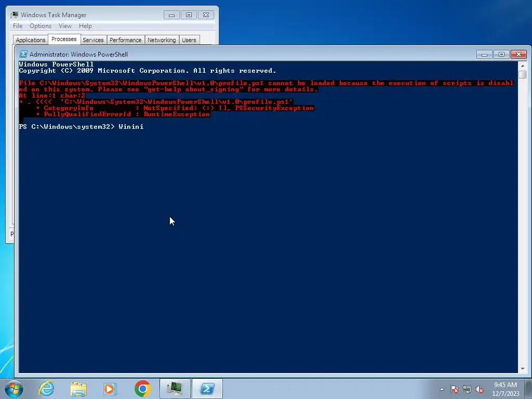Screen dimensions: 532x399
Task: Switch to the Users tab
Action: pyautogui.click(x=189, y=40)
